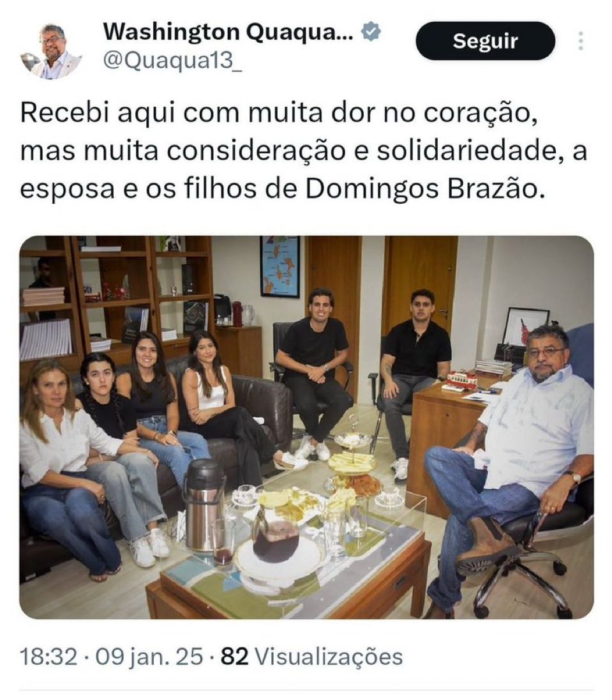This screenshot has width=612, height=700.
Task: Open the Washington Quaqua display name
Action: 228,32
